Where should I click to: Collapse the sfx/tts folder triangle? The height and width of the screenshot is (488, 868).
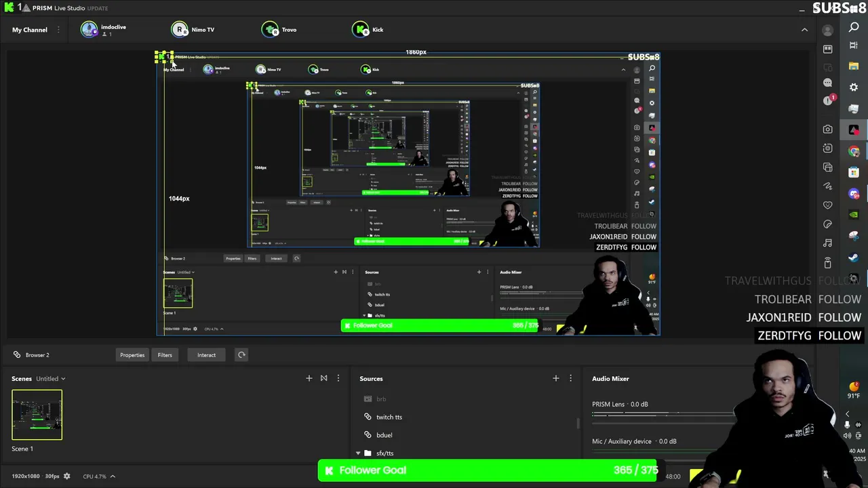(x=358, y=453)
